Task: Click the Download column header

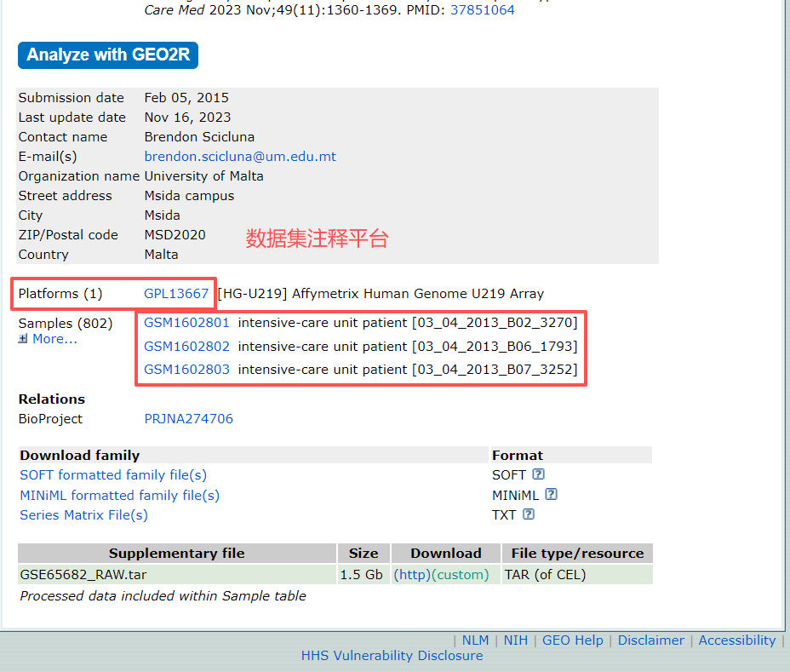Action: pyautogui.click(x=446, y=553)
